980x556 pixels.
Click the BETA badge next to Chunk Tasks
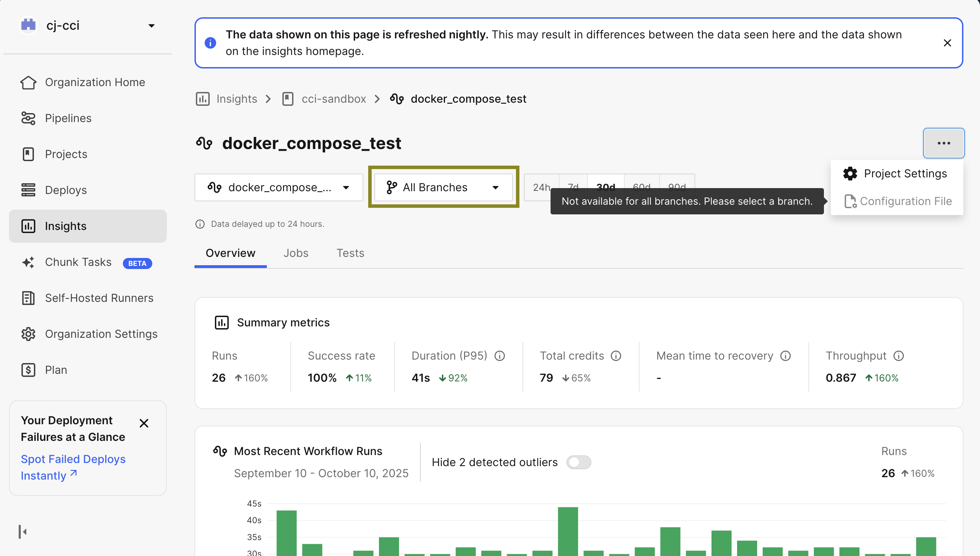pos(137,263)
